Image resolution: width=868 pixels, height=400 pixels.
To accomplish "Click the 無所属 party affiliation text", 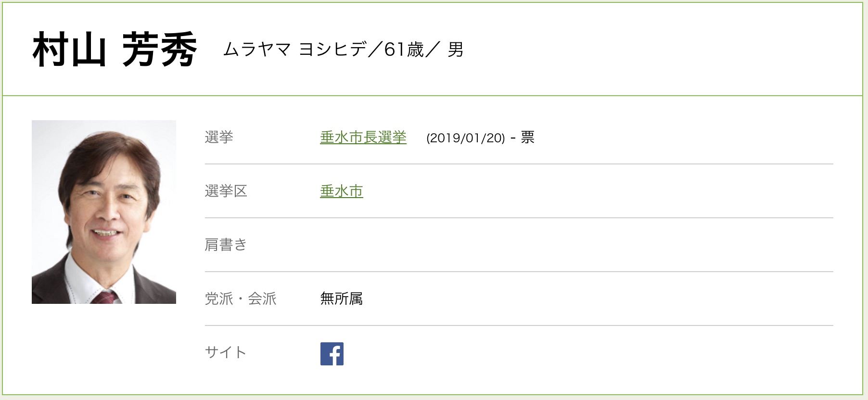I will 342,299.
